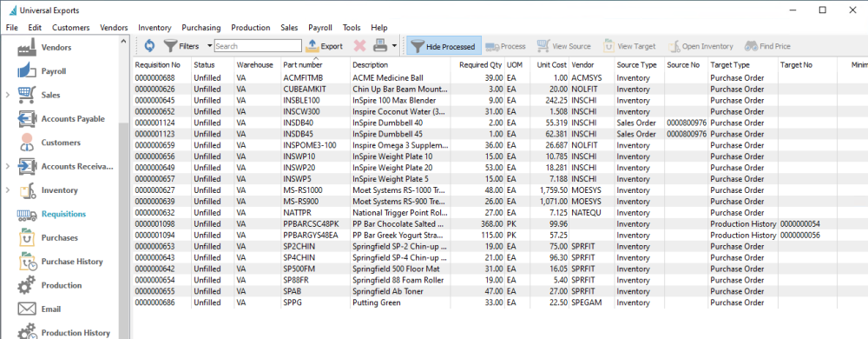Click the printer icon
868x339 pixels.
coord(380,46)
